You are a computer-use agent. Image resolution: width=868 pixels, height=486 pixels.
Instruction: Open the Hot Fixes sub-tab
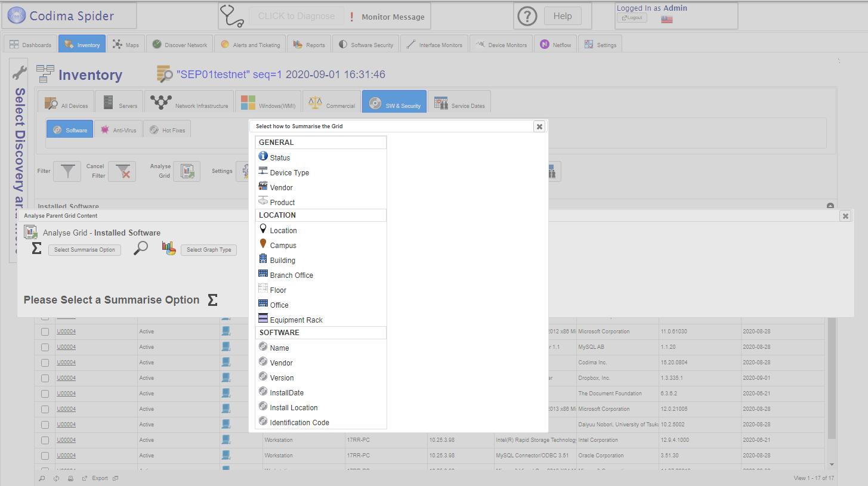pos(167,129)
